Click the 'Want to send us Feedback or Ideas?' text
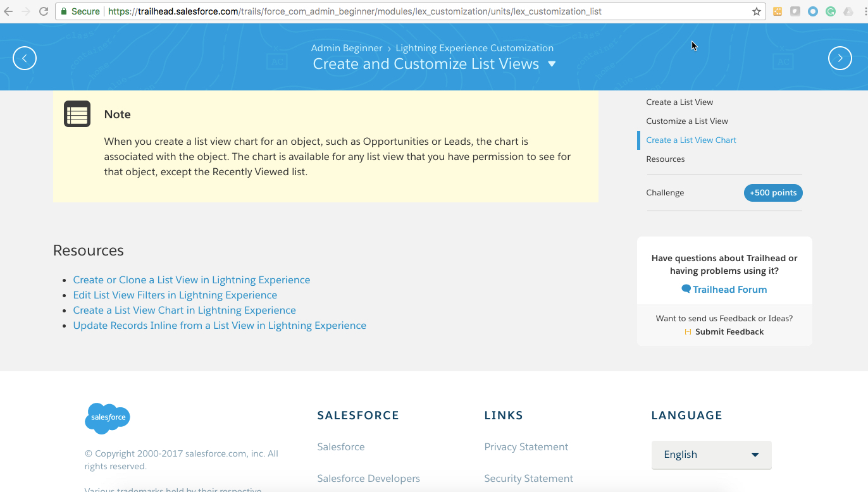 pyautogui.click(x=724, y=319)
